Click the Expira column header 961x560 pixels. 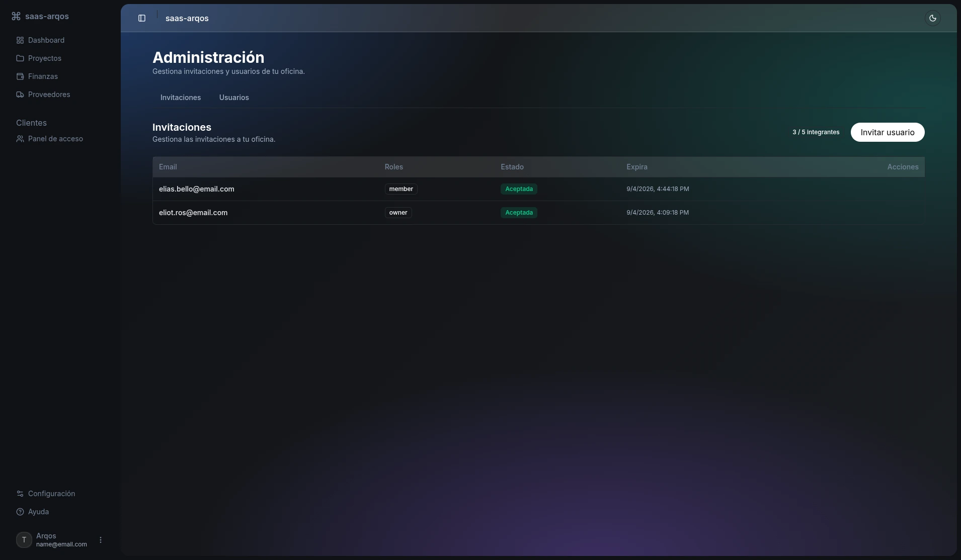coord(637,167)
